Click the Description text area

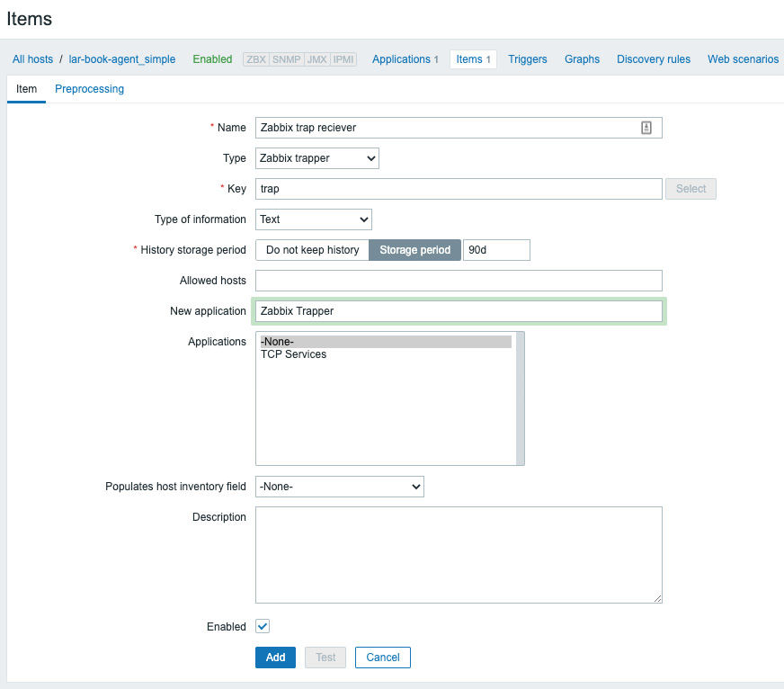coord(459,555)
